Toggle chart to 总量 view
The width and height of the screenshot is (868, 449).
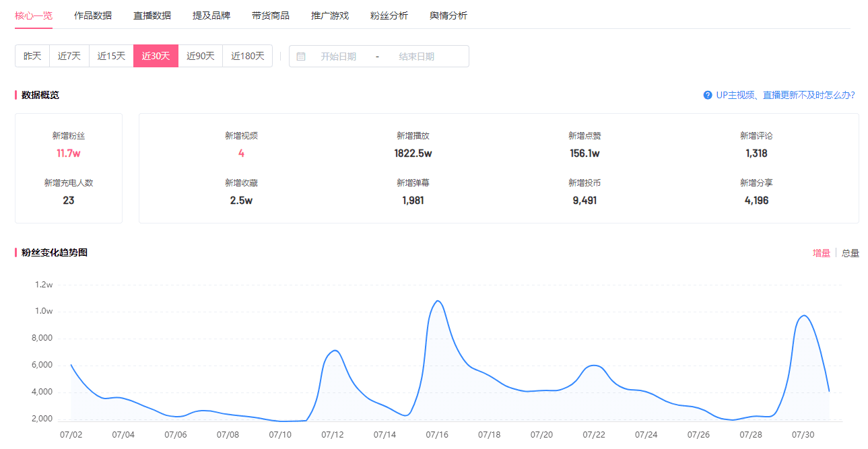coord(850,253)
